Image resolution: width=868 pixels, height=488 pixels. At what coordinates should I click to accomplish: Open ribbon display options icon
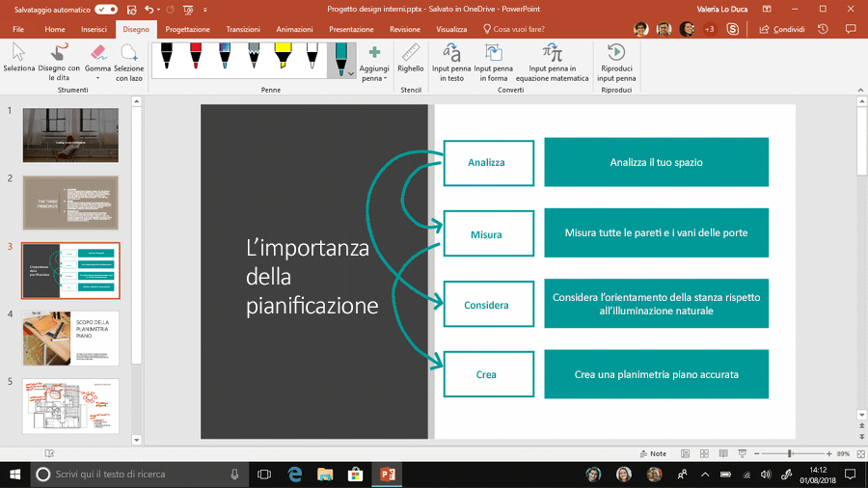point(767,9)
